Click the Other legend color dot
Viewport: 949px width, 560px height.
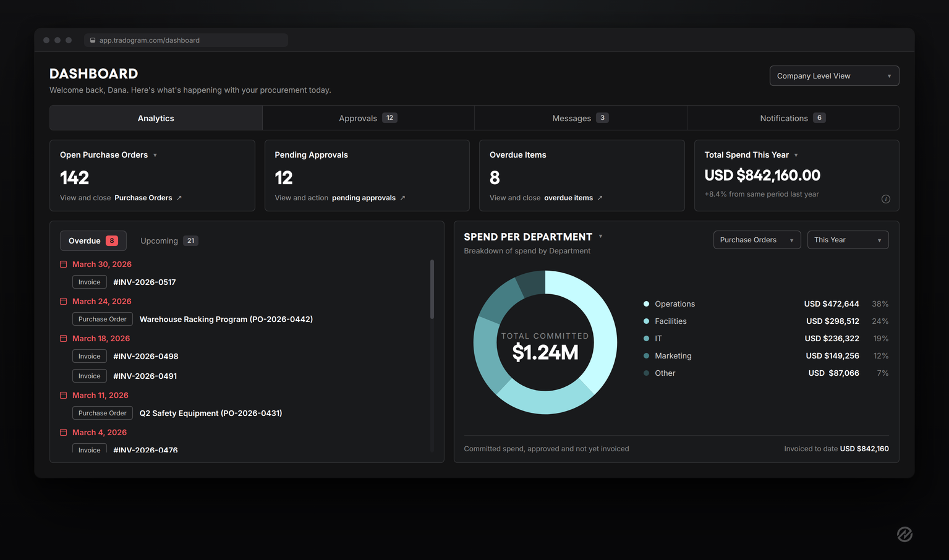coord(646,373)
